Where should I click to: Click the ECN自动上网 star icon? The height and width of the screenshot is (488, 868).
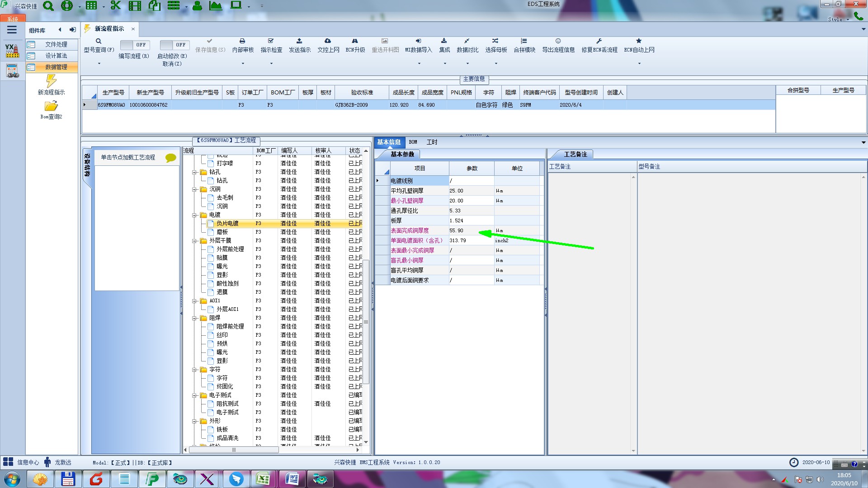[639, 41]
